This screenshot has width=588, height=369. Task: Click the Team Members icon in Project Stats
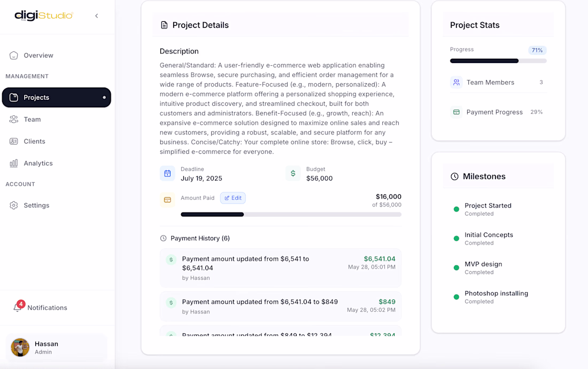(456, 82)
